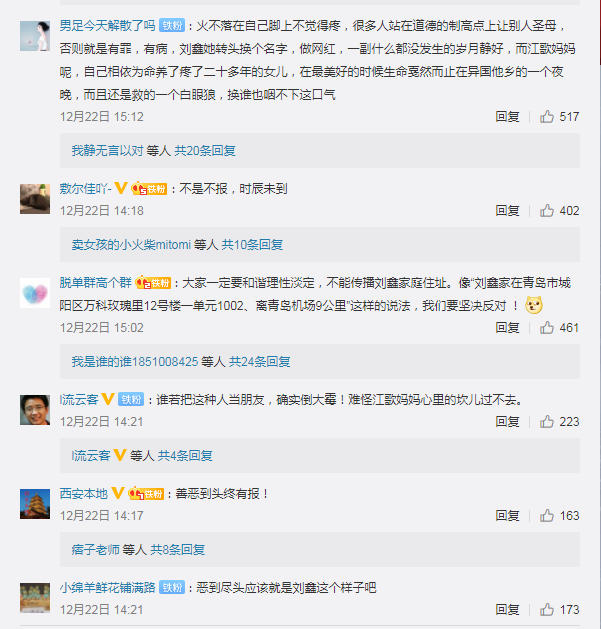Viewport: 601px width, 629px height.
Task: Open 我是谁的谁1851008425 user link
Action: point(135,362)
